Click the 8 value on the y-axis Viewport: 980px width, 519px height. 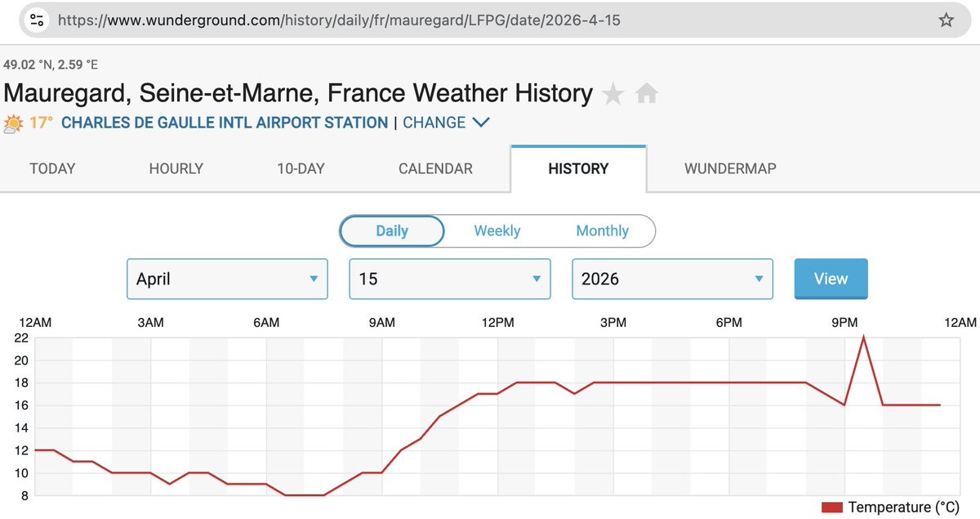[x=25, y=495]
